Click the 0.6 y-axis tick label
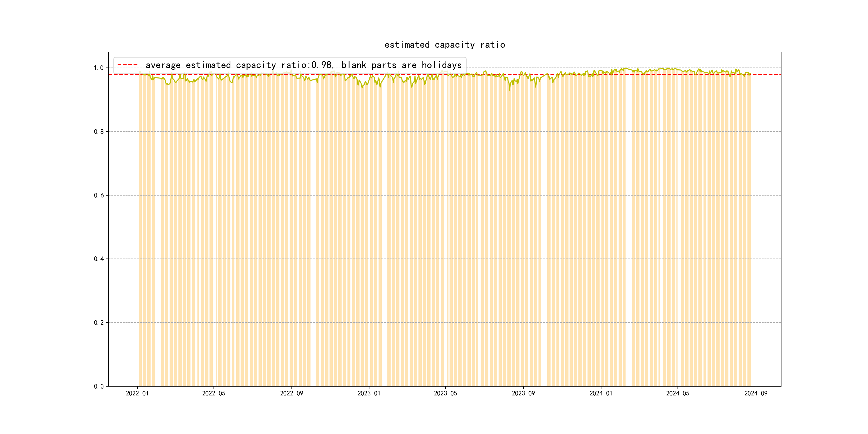 (x=99, y=196)
